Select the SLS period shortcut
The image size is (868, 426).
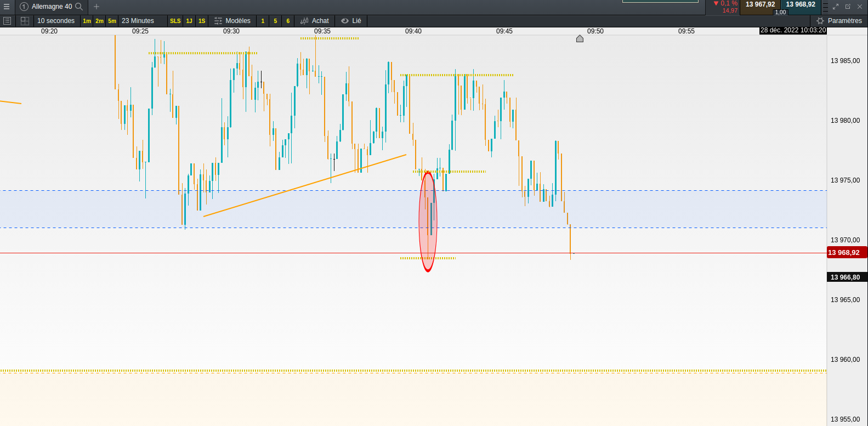coord(175,21)
